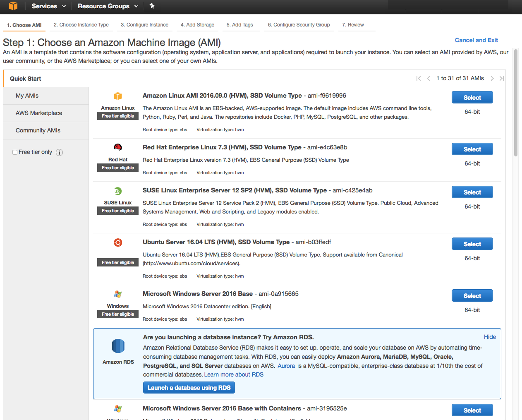Select Microsoft Windows Server 2016 Base AMI
This screenshot has width=522, height=420.
coord(472,296)
